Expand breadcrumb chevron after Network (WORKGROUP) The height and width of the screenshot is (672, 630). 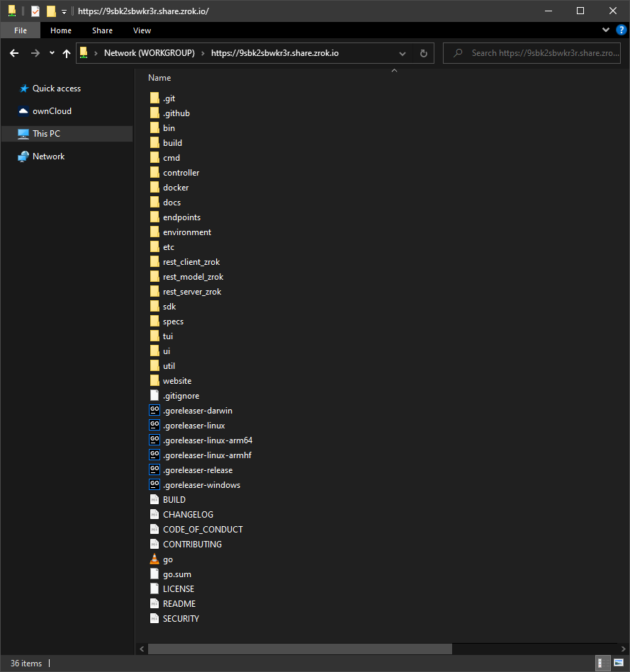click(x=203, y=53)
